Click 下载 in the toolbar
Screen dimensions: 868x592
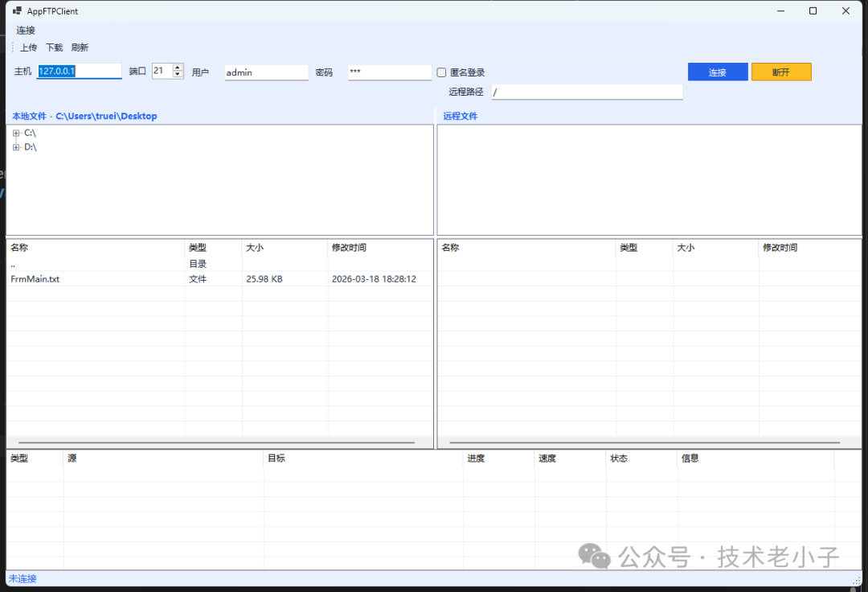[x=54, y=47]
